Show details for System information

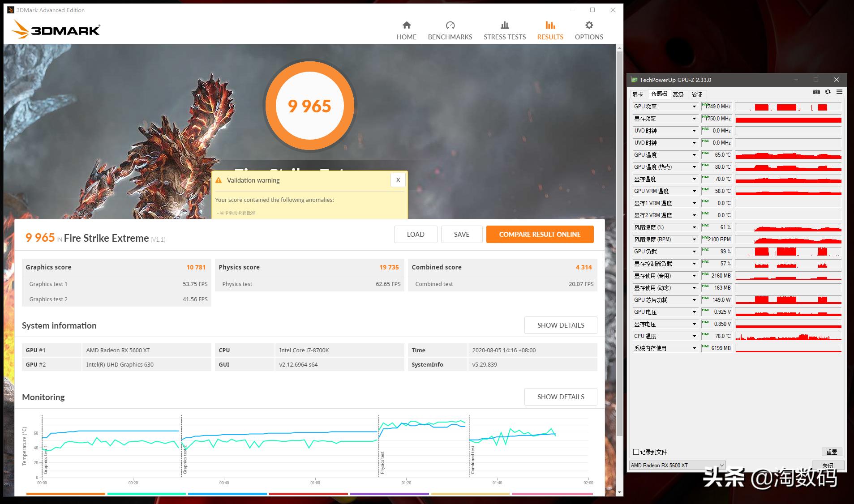click(x=560, y=325)
